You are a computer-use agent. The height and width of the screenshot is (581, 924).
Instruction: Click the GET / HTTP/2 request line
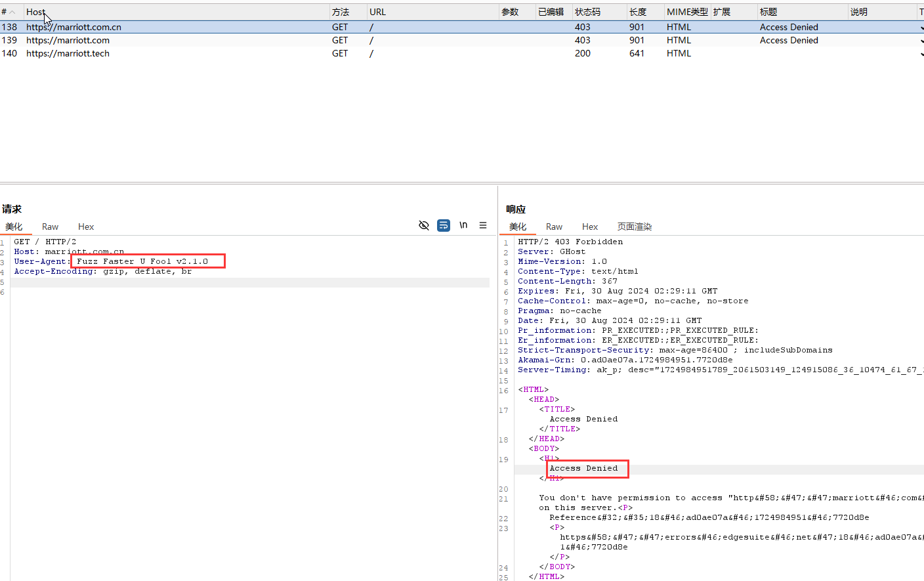pyautogui.click(x=45, y=242)
